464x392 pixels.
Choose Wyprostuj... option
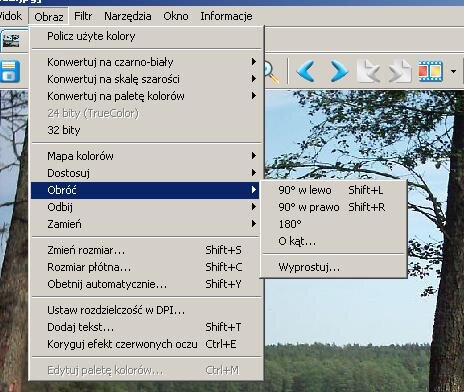coord(333,267)
